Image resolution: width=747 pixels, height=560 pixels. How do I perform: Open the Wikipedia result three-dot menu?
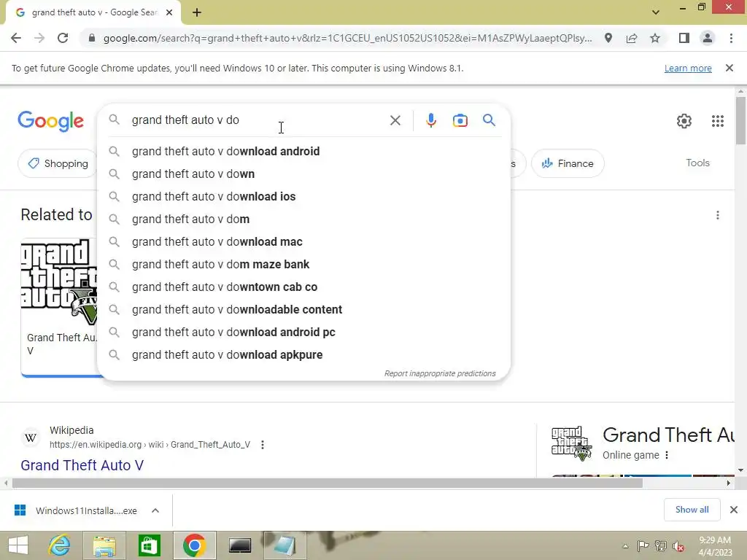[263, 445]
